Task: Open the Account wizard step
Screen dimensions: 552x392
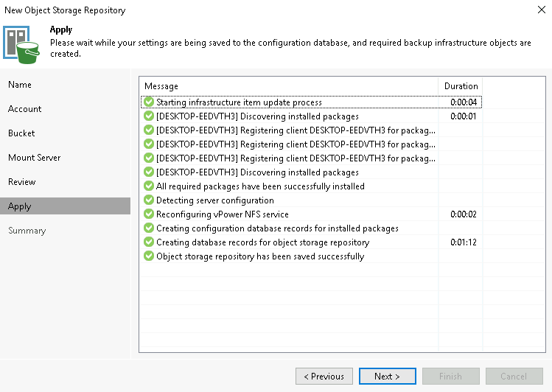Action: tap(24, 109)
